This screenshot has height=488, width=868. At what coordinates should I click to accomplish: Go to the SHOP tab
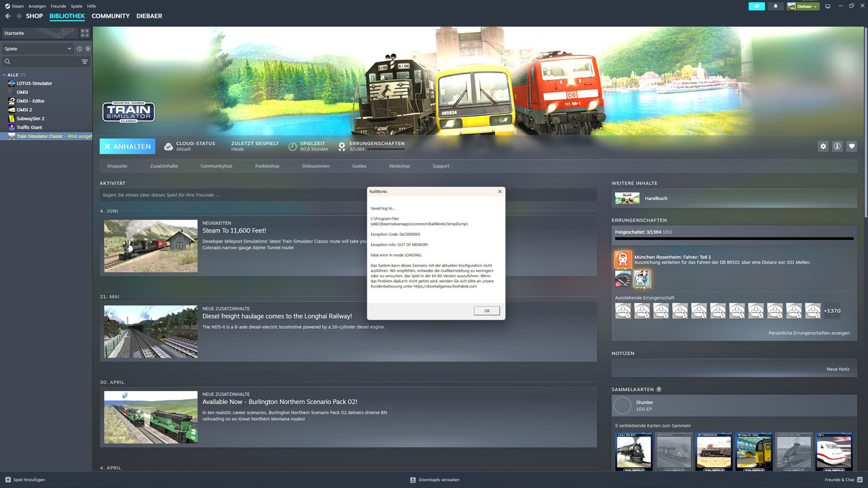[x=34, y=16]
